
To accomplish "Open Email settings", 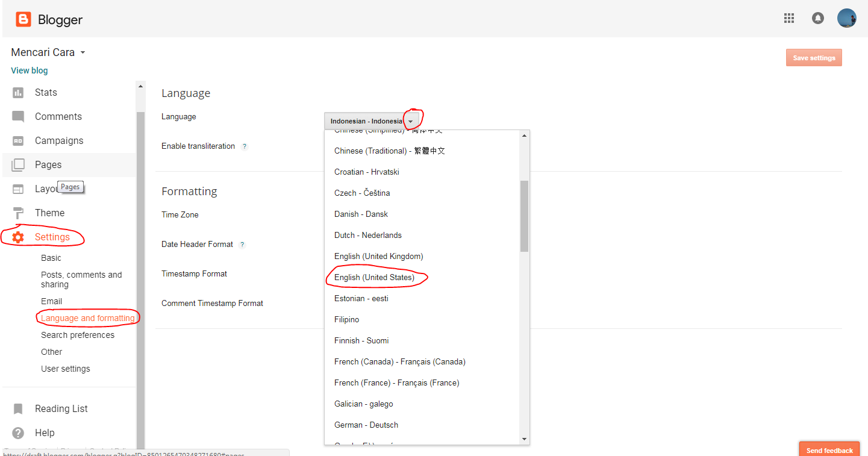I will [51, 301].
